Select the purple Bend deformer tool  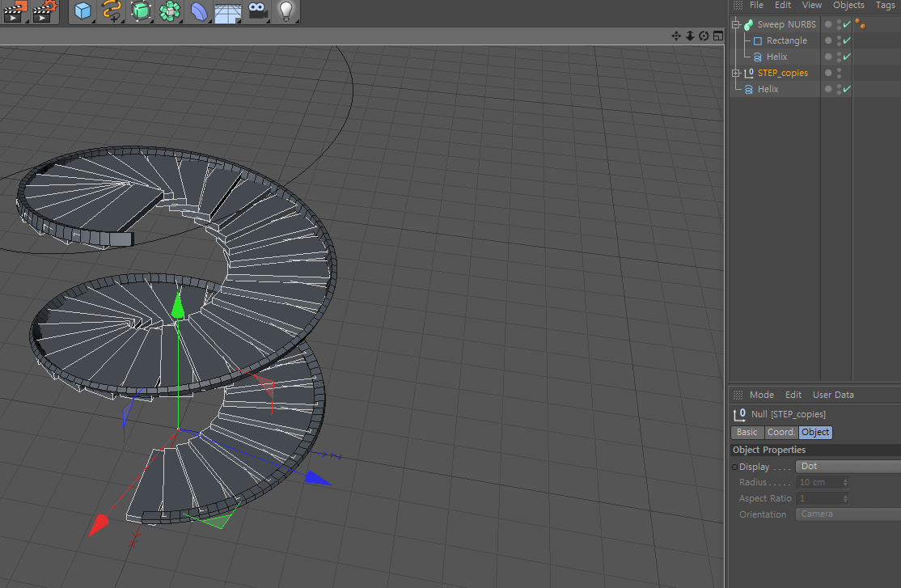point(199,11)
